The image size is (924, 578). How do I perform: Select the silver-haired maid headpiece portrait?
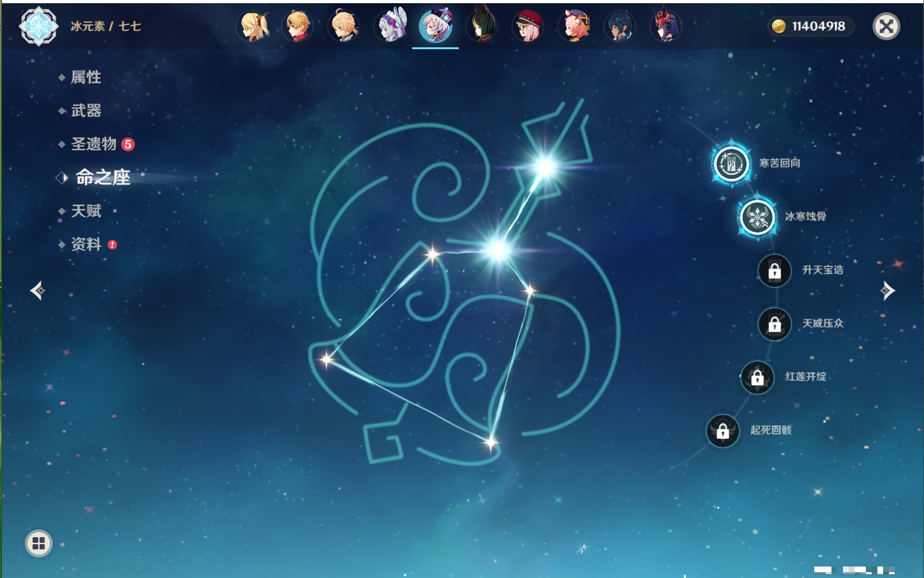pyautogui.click(x=391, y=26)
